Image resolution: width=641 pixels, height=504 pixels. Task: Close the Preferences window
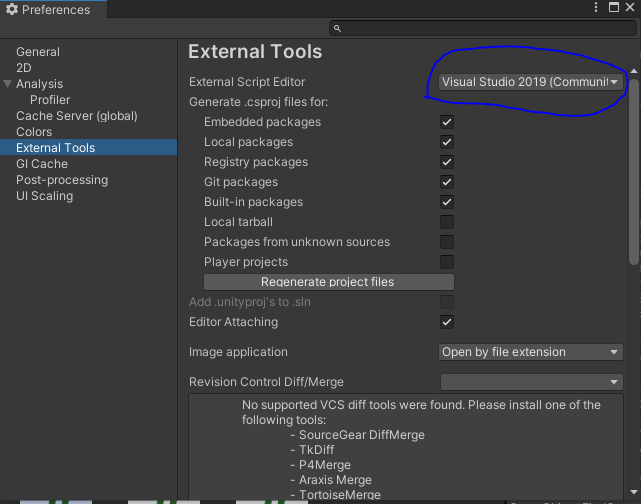[629, 9]
